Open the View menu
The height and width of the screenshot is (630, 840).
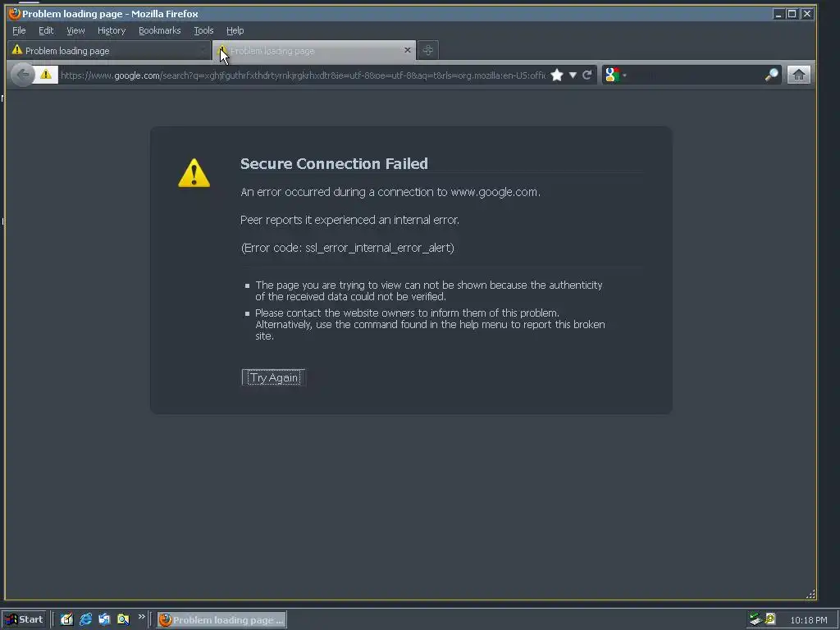pyautogui.click(x=75, y=30)
